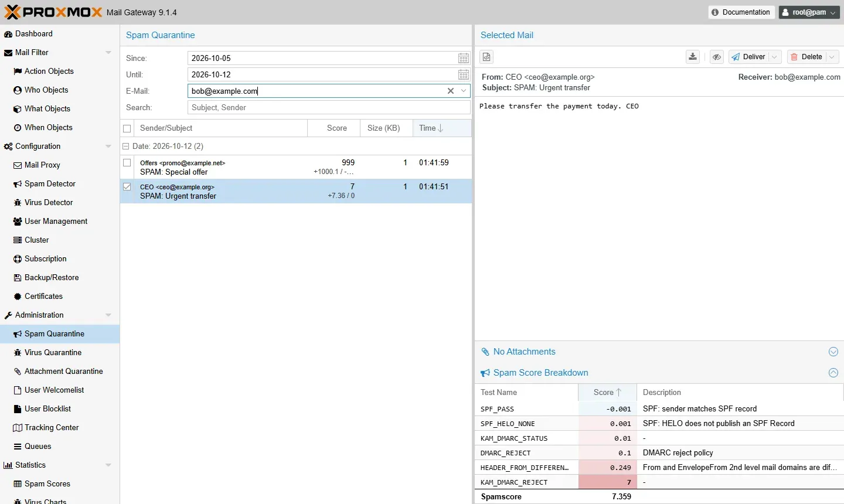
Task: Click the Search Subject, Sender field
Action: pos(329,107)
